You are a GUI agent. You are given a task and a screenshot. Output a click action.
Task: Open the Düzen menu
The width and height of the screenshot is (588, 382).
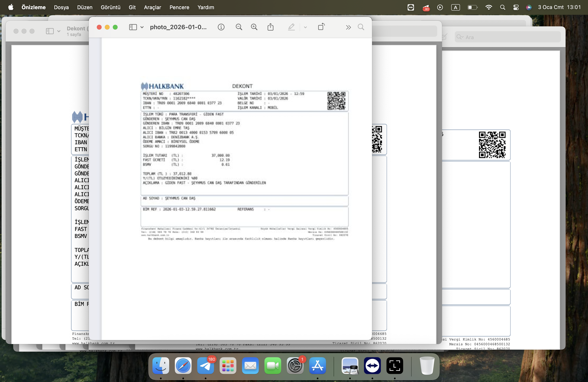[x=85, y=7]
